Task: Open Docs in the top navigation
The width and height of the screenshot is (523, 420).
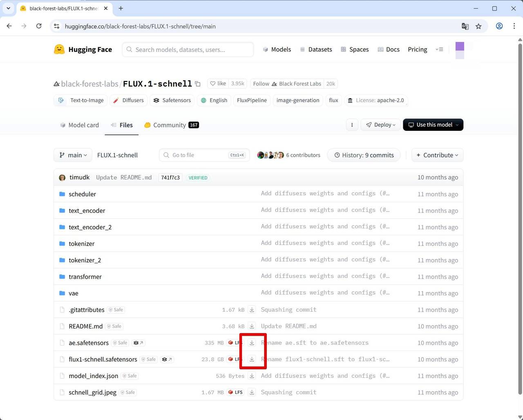Action: tap(388, 49)
